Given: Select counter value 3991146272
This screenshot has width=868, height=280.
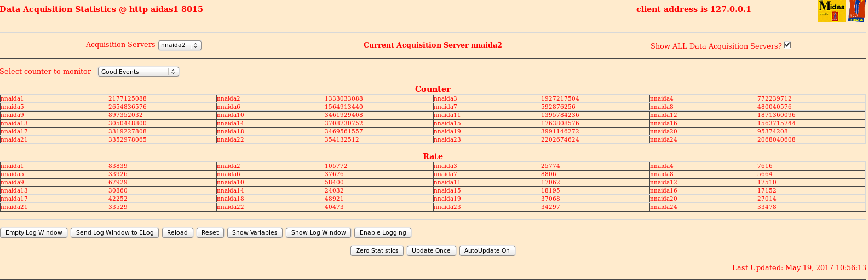Looking at the screenshot, I should [560, 132].
